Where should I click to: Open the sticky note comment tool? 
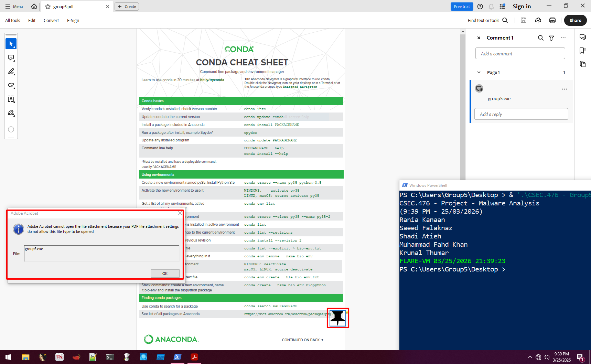tap(11, 58)
